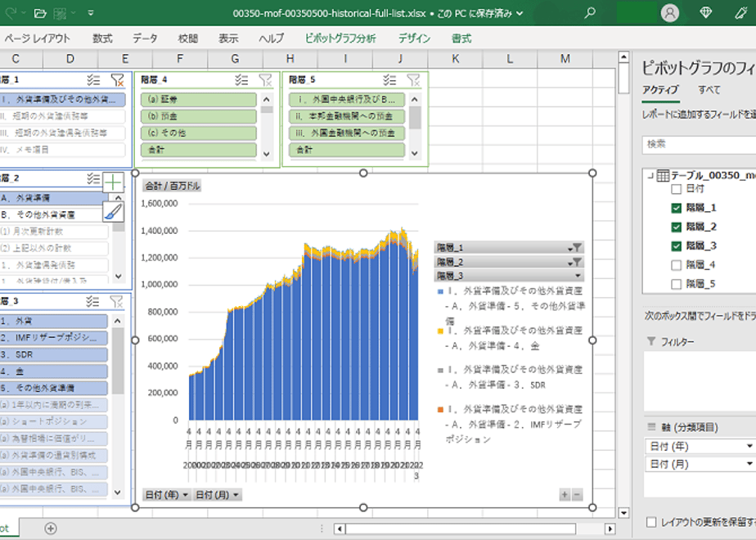Select (b) 預金 in 階層_4 slicer
Viewport: 756px width, 540px height.
[199, 116]
